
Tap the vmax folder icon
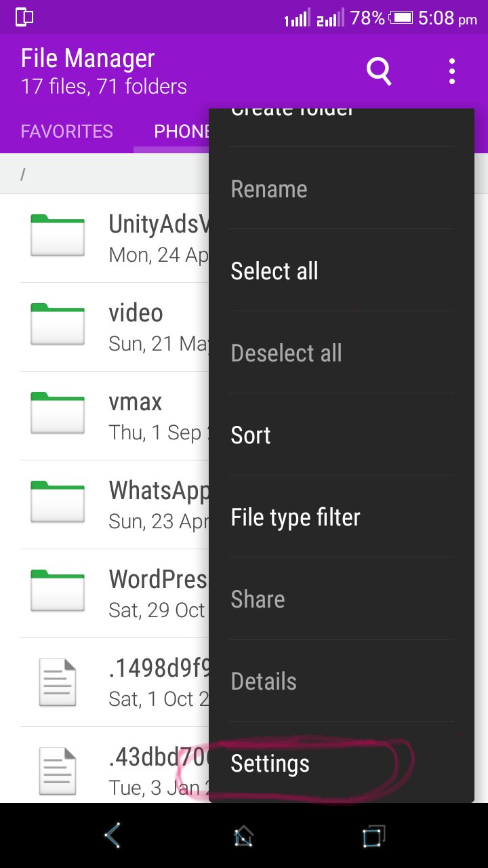coord(58,413)
